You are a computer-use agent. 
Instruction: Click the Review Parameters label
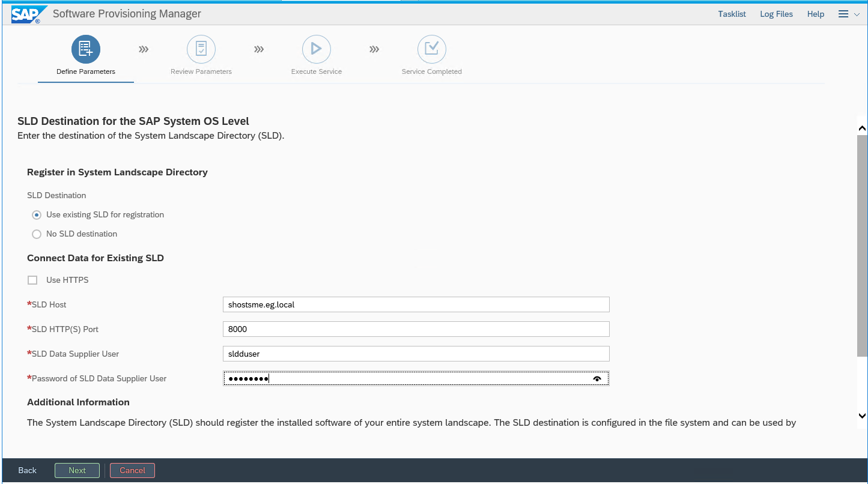tap(201, 71)
